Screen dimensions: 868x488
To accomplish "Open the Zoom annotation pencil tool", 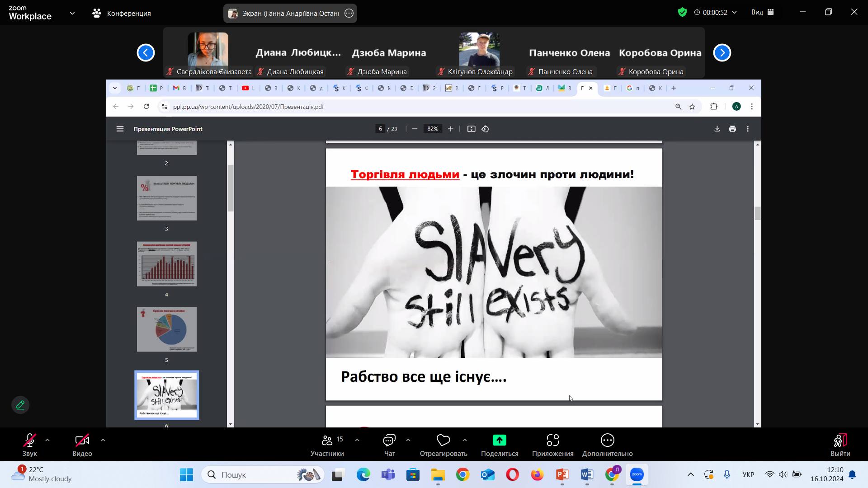I will tap(20, 405).
